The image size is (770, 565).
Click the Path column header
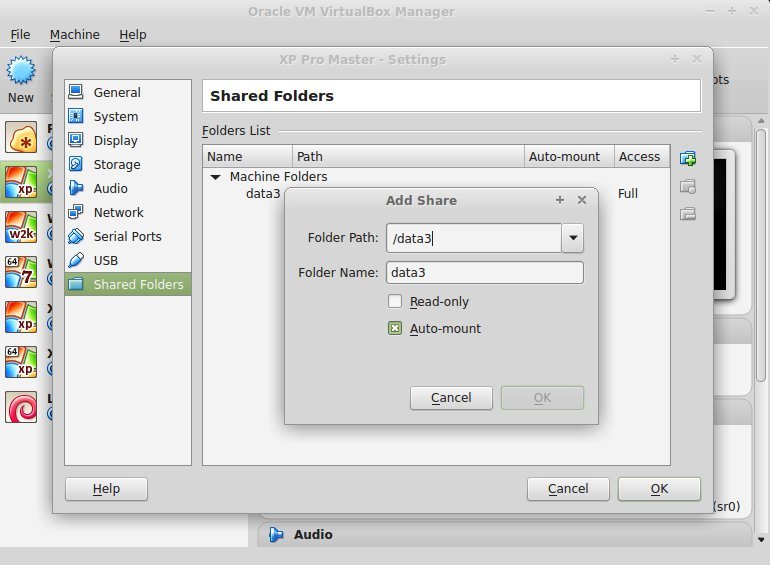click(x=408, y=157)
